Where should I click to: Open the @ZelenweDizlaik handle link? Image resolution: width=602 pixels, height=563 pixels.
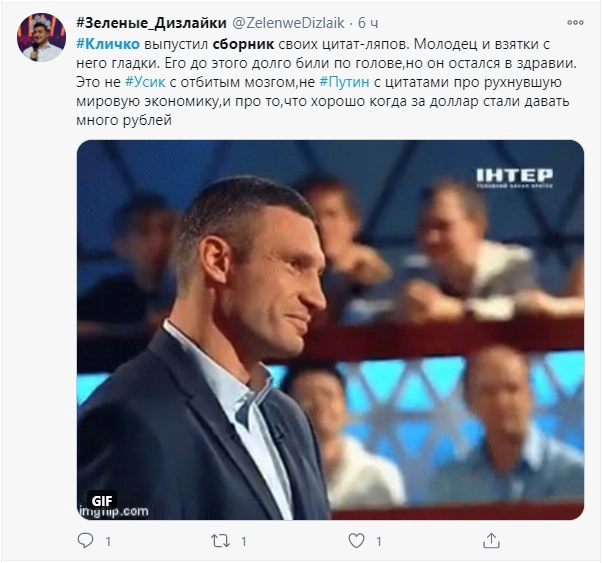[x=288, y=23]
